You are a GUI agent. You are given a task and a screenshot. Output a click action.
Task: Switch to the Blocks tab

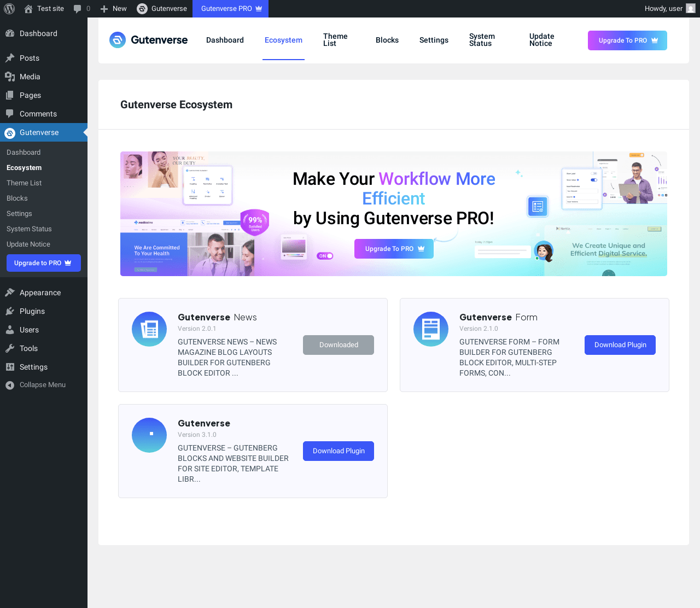tap(387, 40)
